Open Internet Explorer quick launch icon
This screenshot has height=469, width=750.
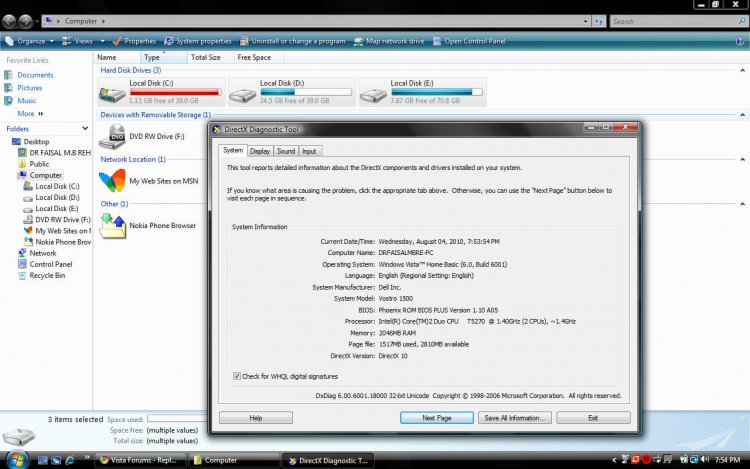(70, 460)
